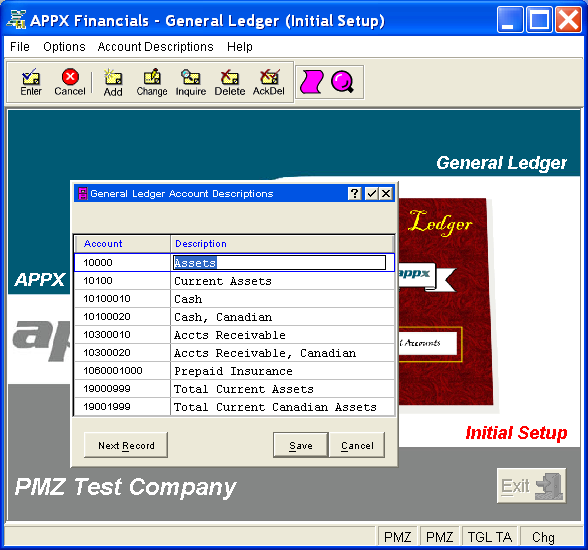Click the Accts Receivable description cell

tap(282, 335)
